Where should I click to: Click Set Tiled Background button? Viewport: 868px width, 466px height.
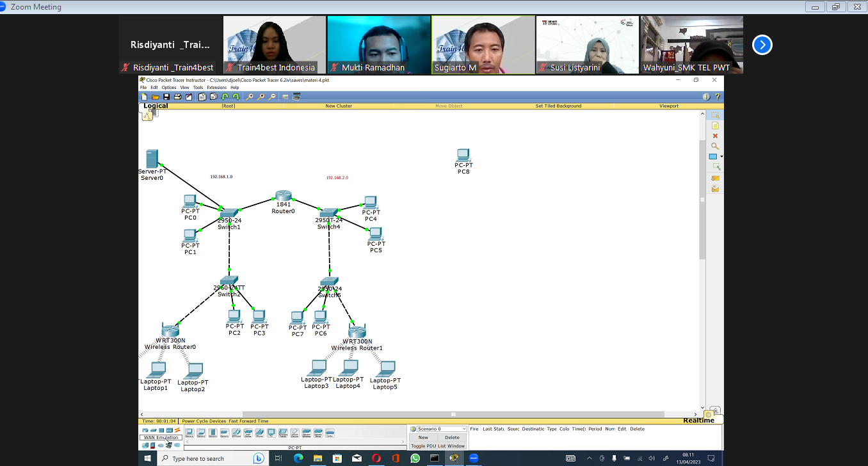tap(558, 106)
